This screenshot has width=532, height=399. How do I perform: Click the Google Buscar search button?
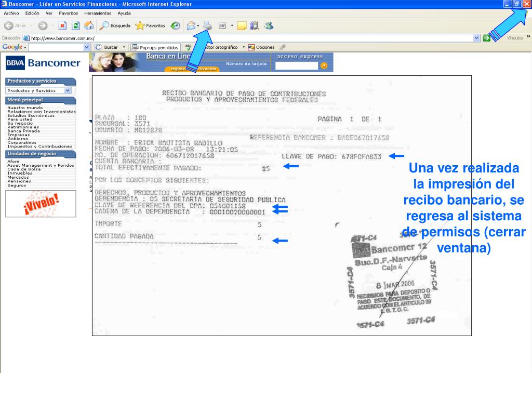tap(107, 47)
